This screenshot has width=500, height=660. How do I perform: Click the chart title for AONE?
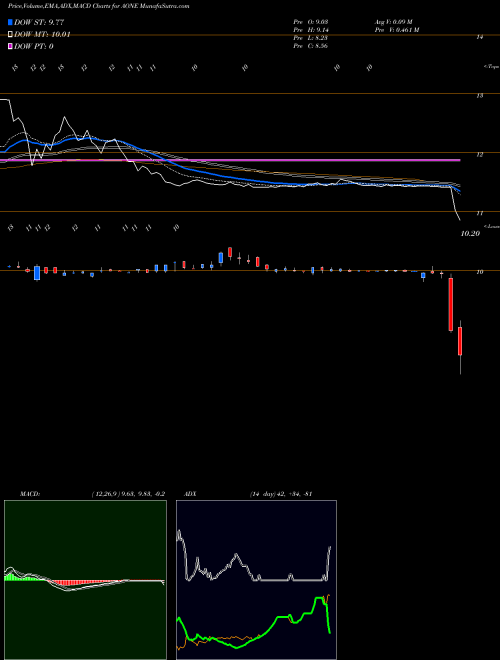[x=98, y=6]
